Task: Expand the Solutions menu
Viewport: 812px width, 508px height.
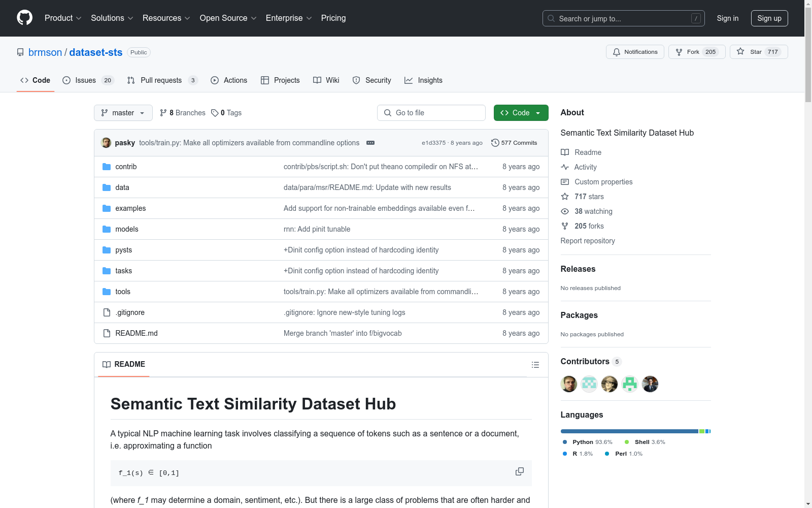Action: [112, 18]
